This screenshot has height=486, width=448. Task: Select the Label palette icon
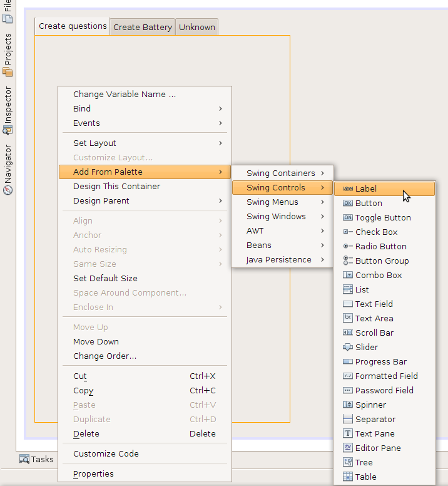coord(348,189)
